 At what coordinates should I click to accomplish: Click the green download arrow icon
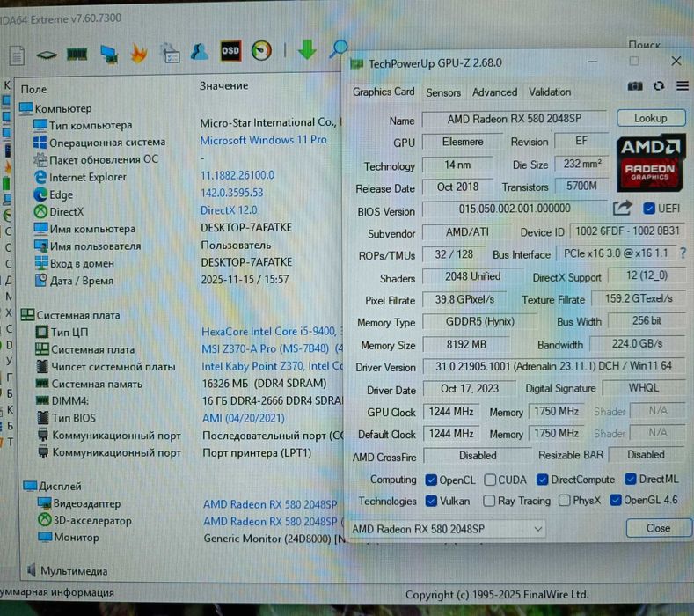point(307,49)
